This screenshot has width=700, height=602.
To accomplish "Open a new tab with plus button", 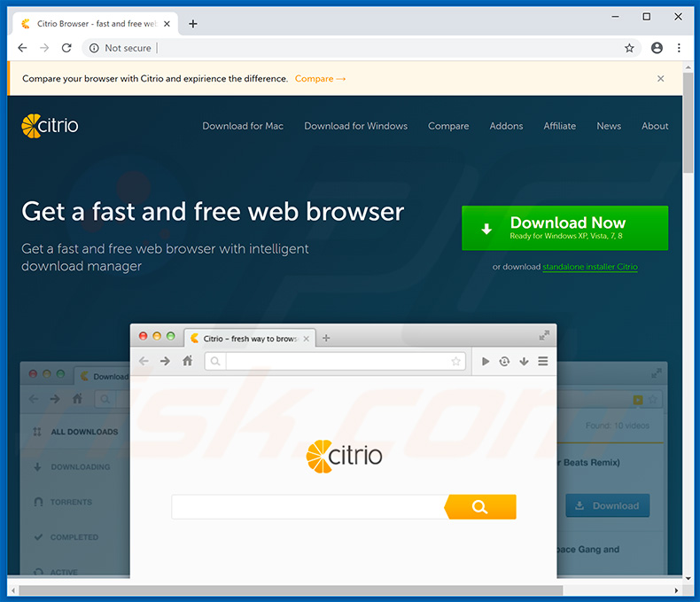I will (x=193, y=24).
